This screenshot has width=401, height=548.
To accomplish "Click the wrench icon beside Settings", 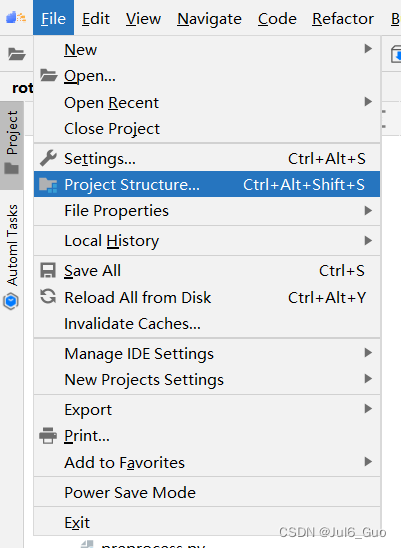I will click(48, 158).
